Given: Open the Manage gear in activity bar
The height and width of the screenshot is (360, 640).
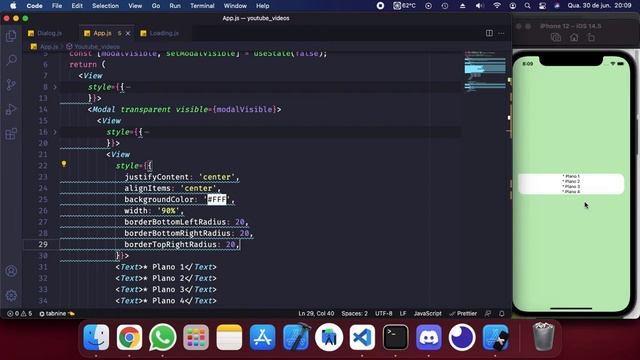Looking at the screenshot, I should [x=11, y=295].
